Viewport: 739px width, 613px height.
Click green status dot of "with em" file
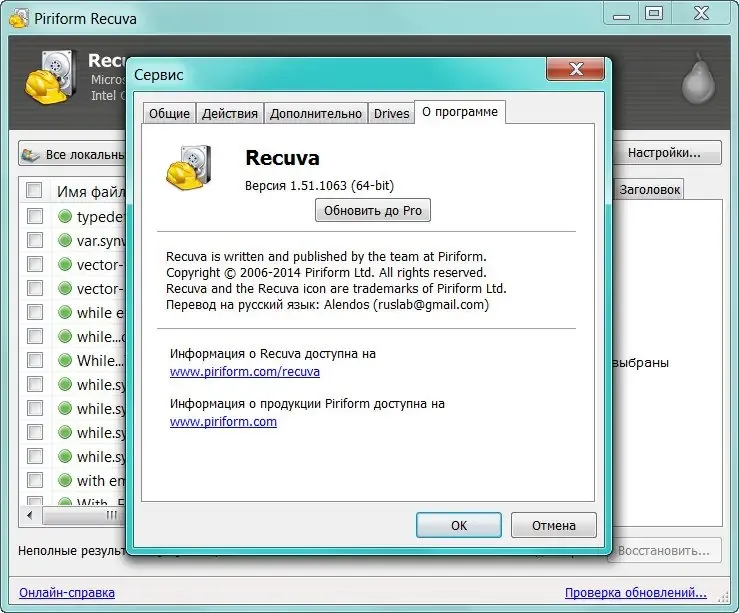65,480
